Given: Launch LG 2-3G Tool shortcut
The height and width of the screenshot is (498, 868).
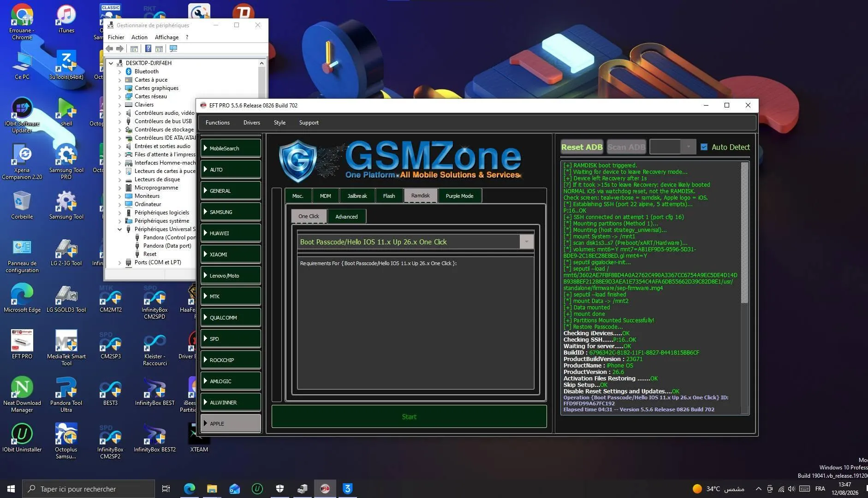Looking at the screenshot, I should click(66, 252).
